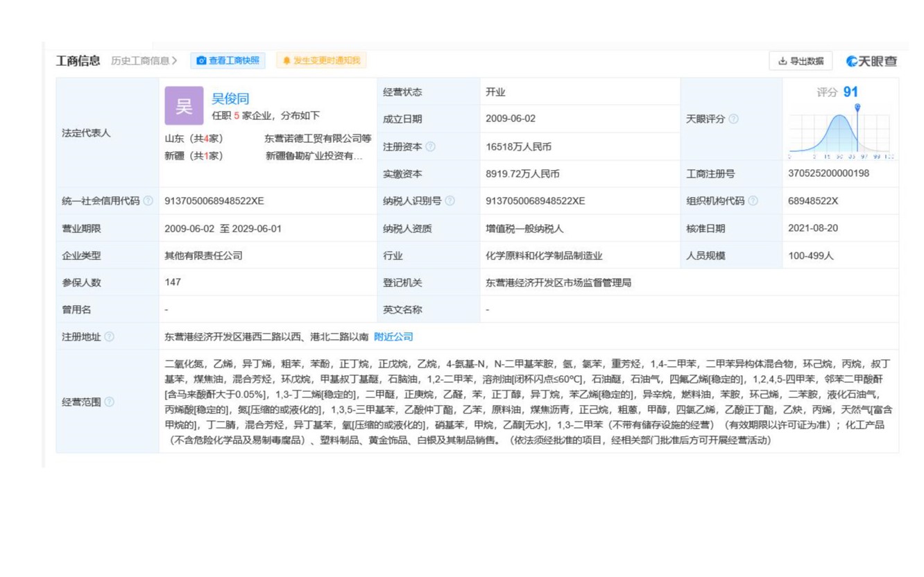Click 营业期限 value 2009-06-02 至 2029-06-01
The height and width of the screenshot is (577, 924).
pos(223,228)
